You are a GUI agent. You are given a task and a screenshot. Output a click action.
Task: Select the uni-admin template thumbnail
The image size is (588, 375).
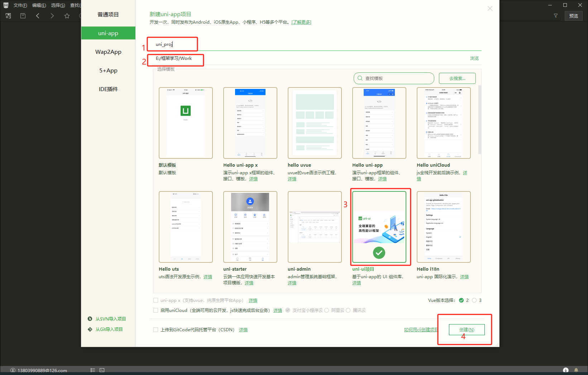(x=315, y=227)
